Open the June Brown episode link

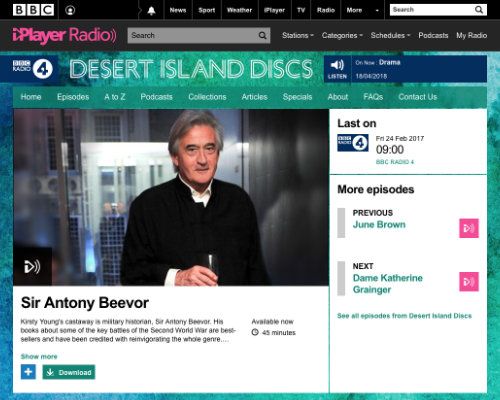379,225
